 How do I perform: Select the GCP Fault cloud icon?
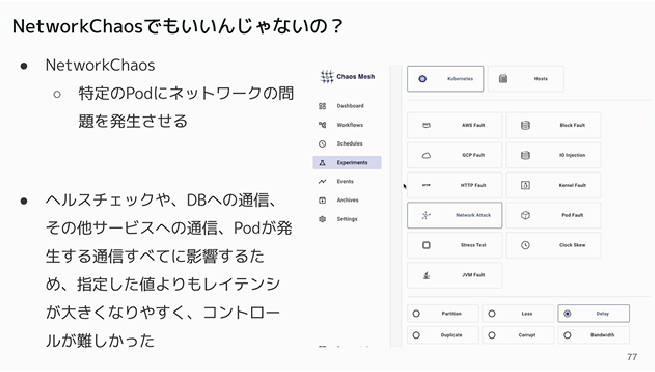tap(426, 155)
